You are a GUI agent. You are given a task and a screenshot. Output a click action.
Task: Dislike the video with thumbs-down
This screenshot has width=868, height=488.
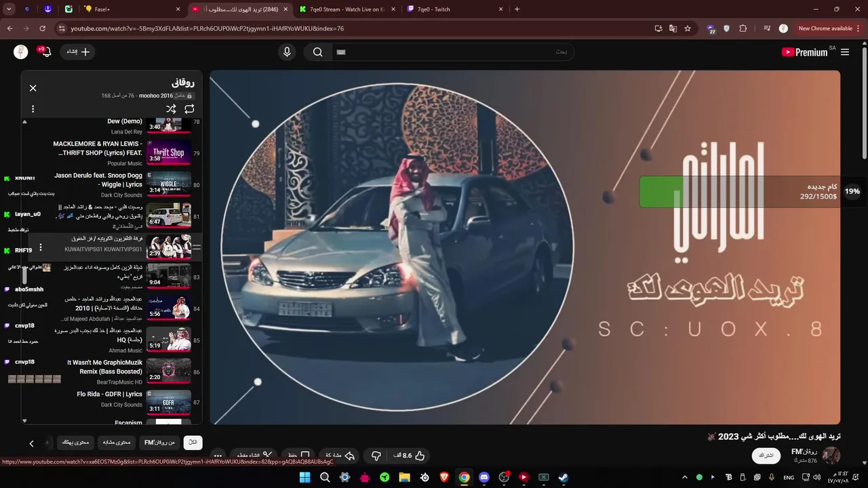(376, 455)
